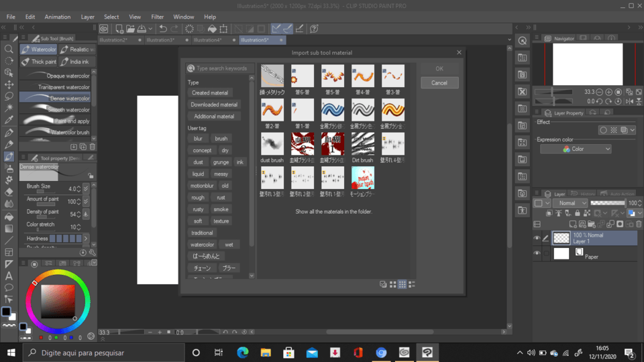Select the Eraser tool
The height and width of the screenshot is (362, 644).
[9, 192]
